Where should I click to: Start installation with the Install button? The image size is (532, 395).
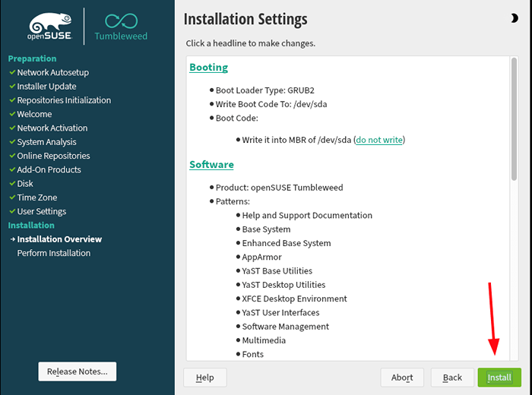tap(499, 378)
